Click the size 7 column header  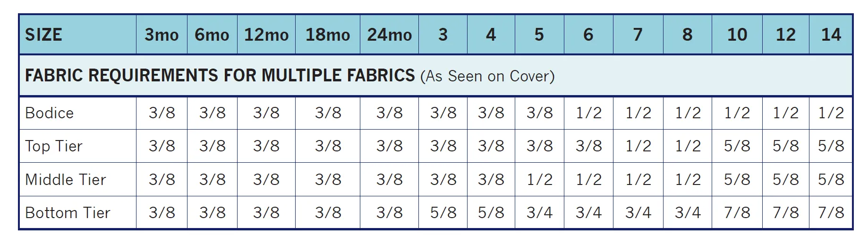(x=638, y=35)
